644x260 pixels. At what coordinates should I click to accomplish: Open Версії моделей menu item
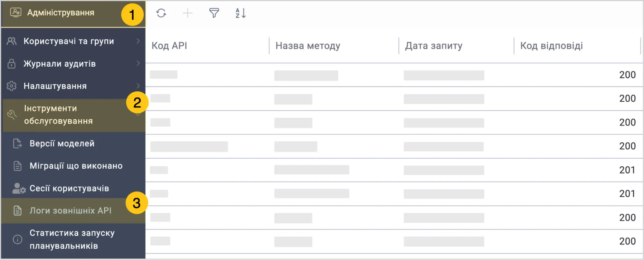[62, 144]
